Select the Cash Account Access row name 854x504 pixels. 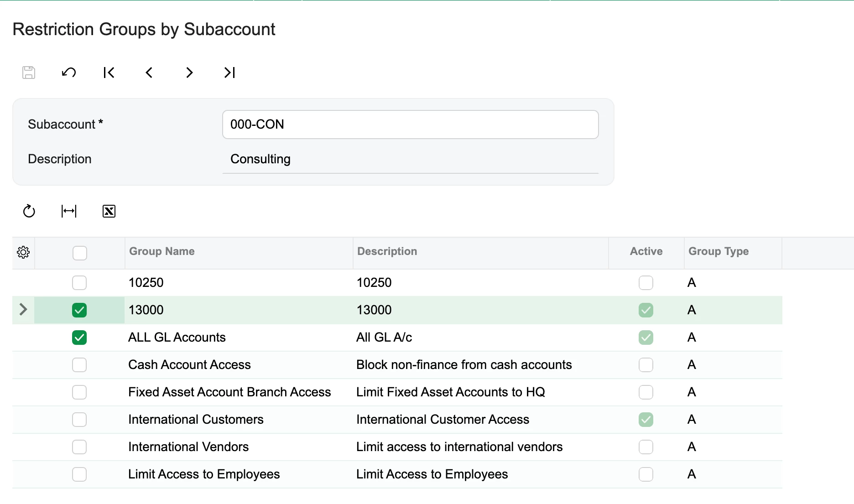[x=189, y=365]
